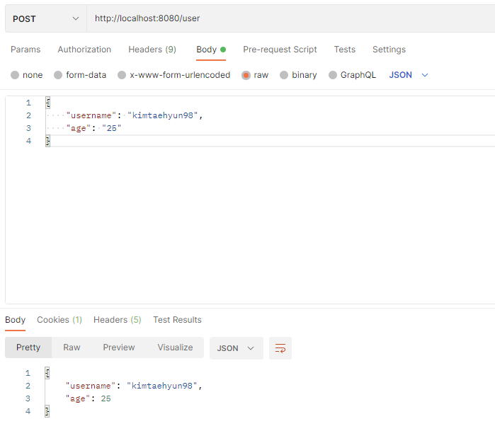Select the GraphQL radio button
Screen dimensions: 495x448
tap(333, 75)
